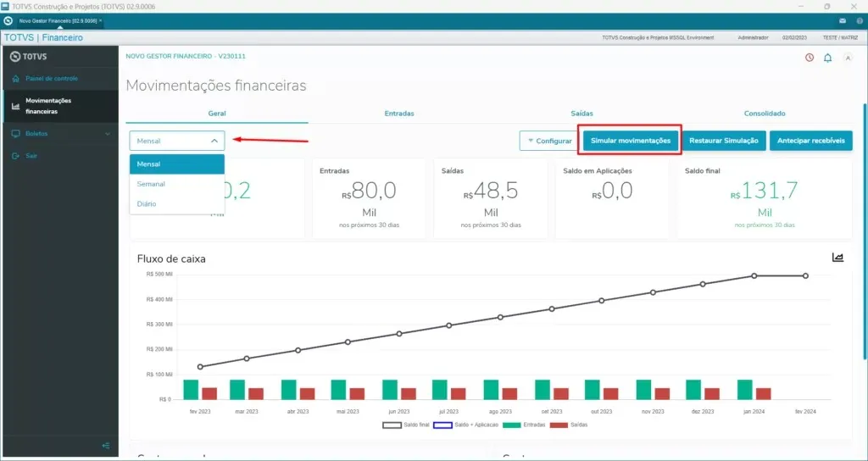The image size is (868, 461).
Task: Expand the Boletos menu chevron
Action: pos(108,134)
